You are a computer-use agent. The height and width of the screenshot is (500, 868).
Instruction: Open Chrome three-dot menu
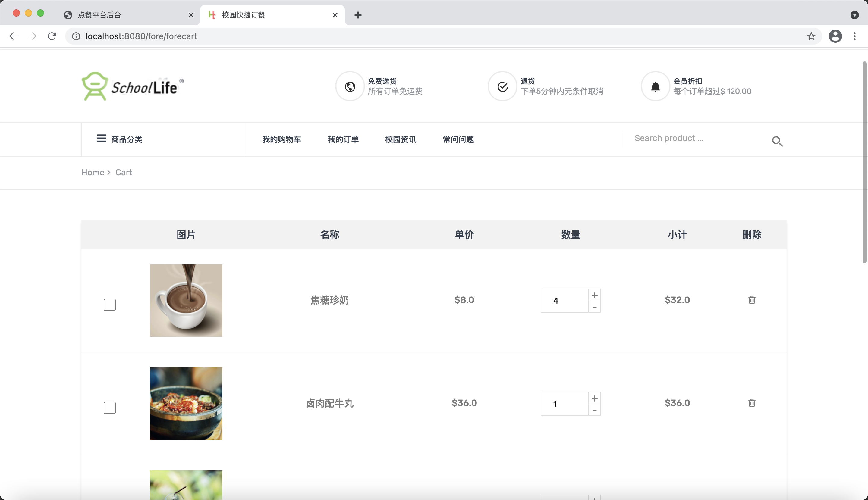[x=855, y=36]
